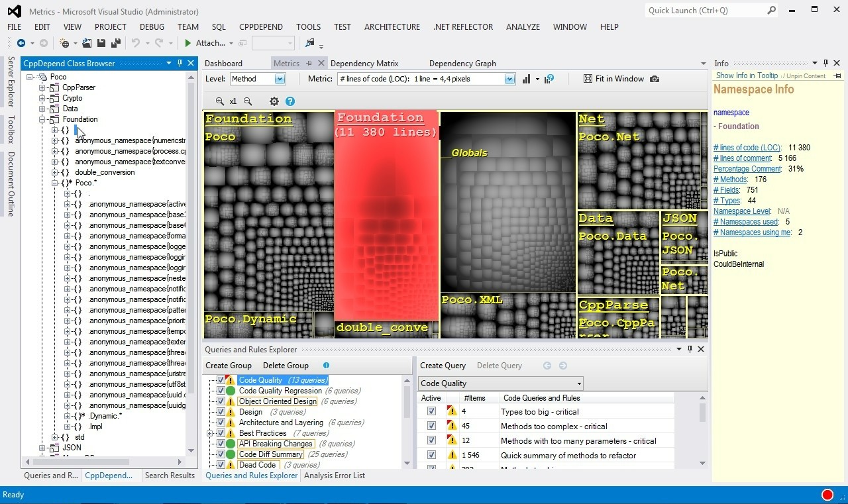Image resolution: width=848 pixels, height=504 pixels.
Task: Zoom in on the metrics treemap
Action: pyautogui.click(x=219, y=101)
